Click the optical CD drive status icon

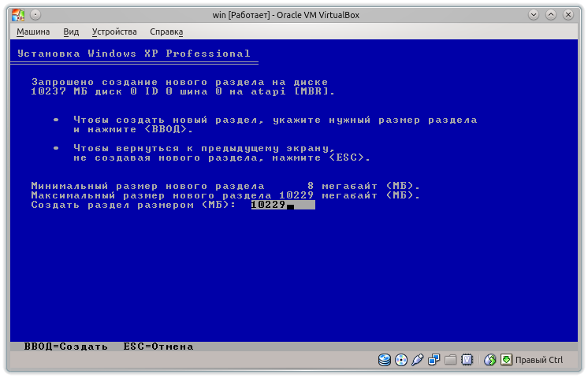(x=401, y=360)
